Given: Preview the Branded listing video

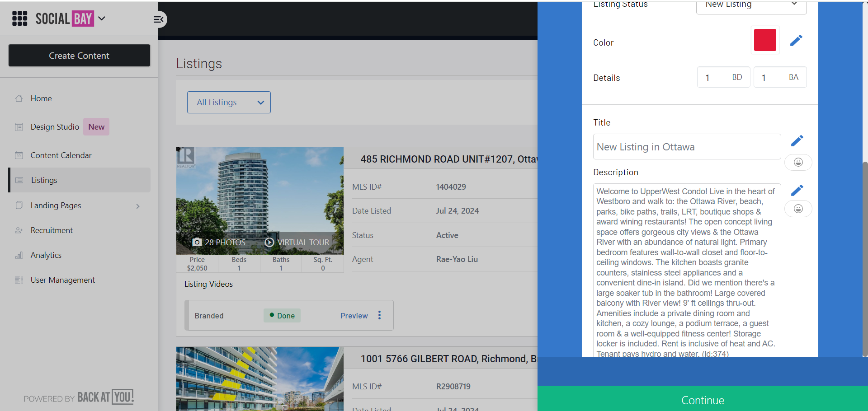Looking at the screenshot, I should (x=354, y=316).
